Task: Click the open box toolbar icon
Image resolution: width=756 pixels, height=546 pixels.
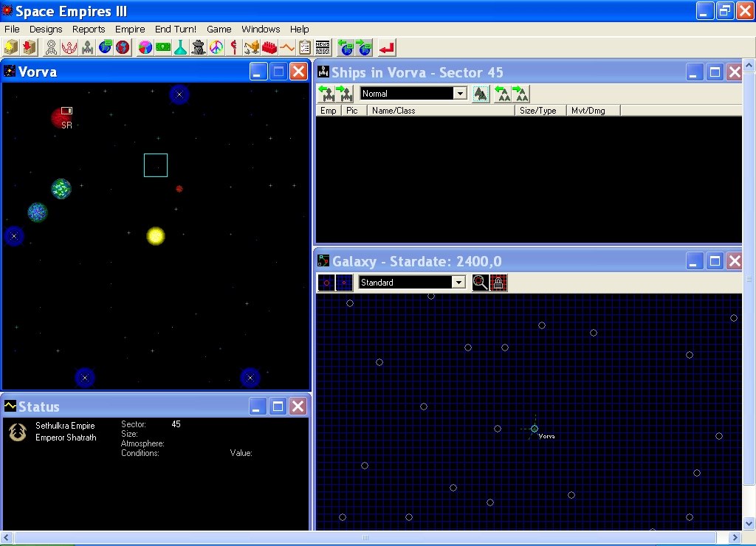Action: point(11,48)
